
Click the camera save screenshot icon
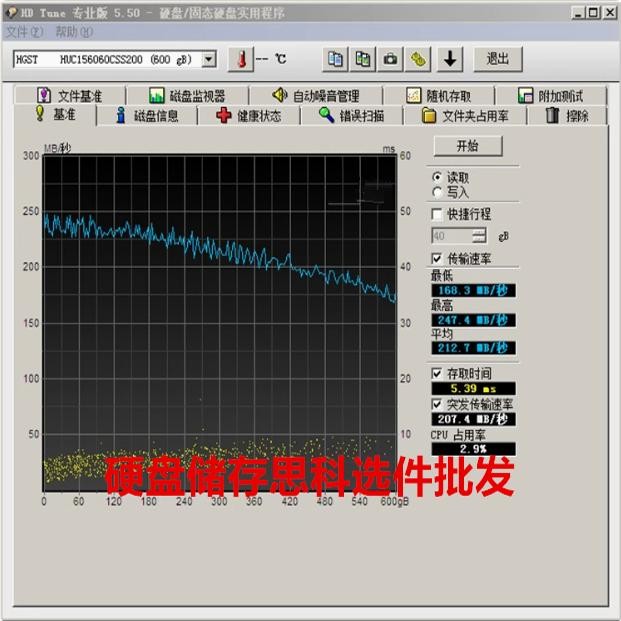[x=391, y=59]
